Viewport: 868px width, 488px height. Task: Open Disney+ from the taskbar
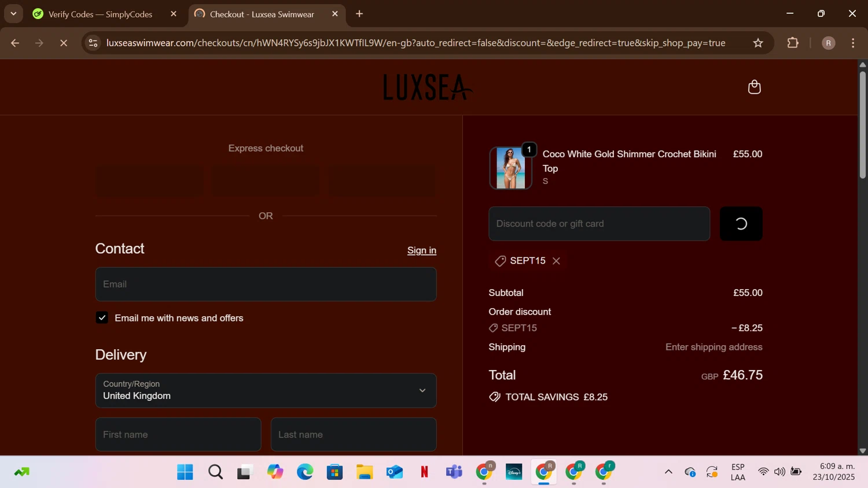514,472
